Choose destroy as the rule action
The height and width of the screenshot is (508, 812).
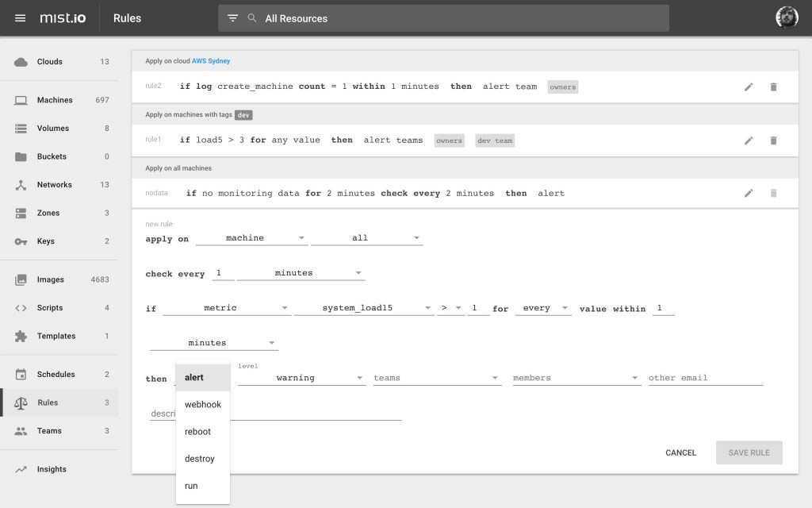(x=201, y=458)
